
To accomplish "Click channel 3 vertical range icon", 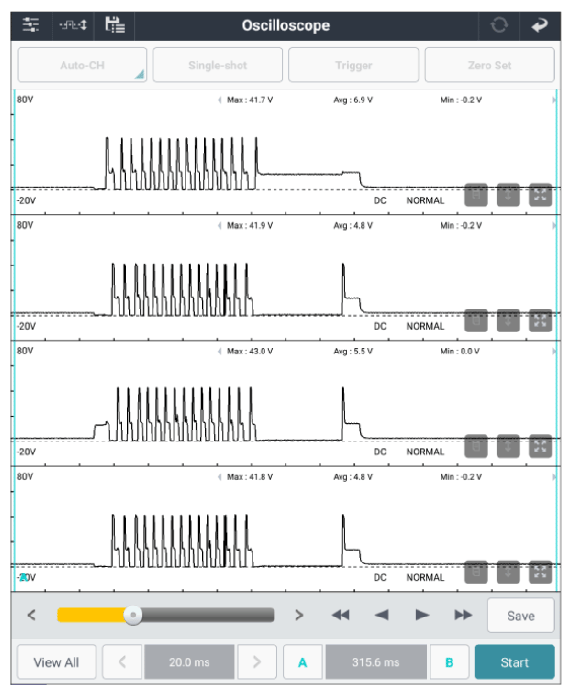I will (508, 446).
